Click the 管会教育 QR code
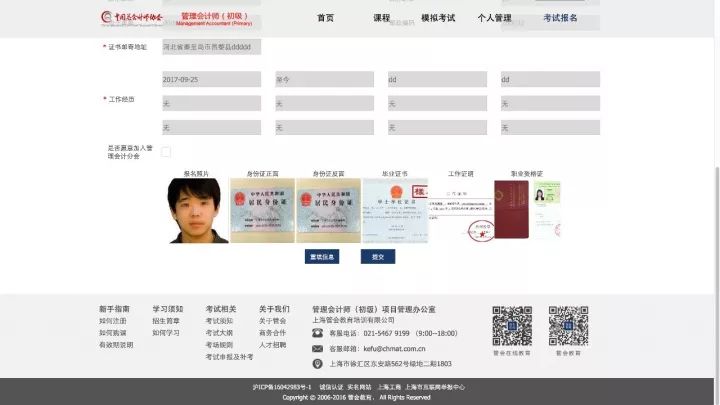Viewport: 720px width, 405px height. tap(568, 326)
